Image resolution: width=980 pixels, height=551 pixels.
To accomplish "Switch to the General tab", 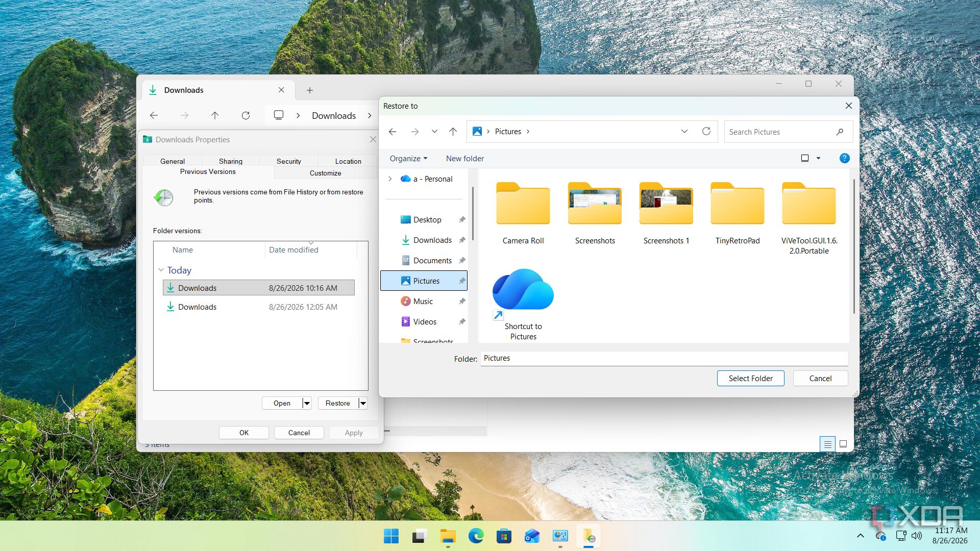I will pyautogui.click(x=173, y=161).
